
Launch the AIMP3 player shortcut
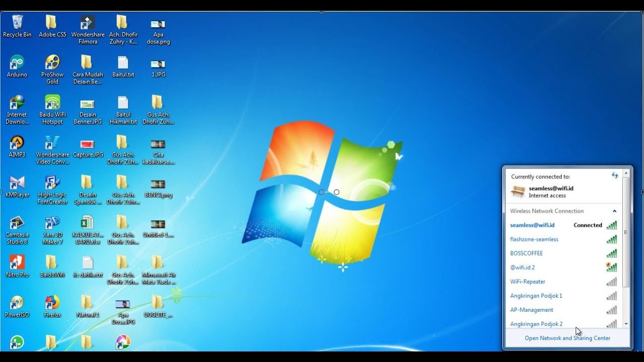pos(17,146)
